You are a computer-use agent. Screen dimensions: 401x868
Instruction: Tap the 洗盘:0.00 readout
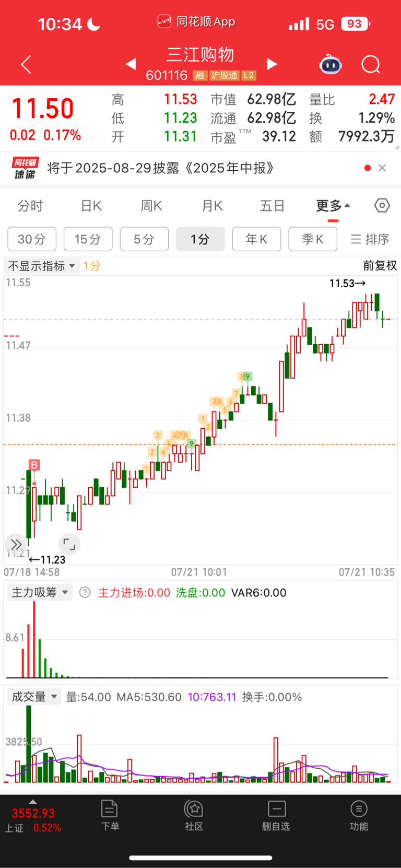click(200, 593)
